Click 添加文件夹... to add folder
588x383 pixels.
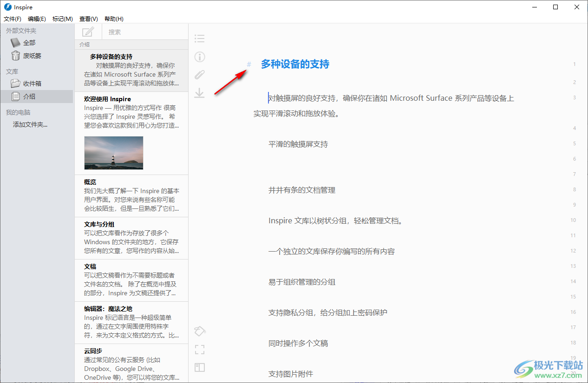point(30,124)
